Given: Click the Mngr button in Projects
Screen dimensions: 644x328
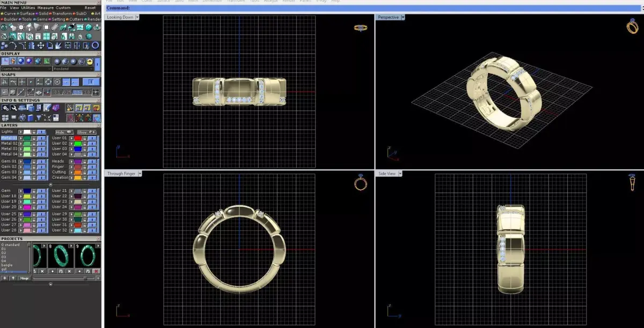Looking at the screenshot, I should pos(25,278).
